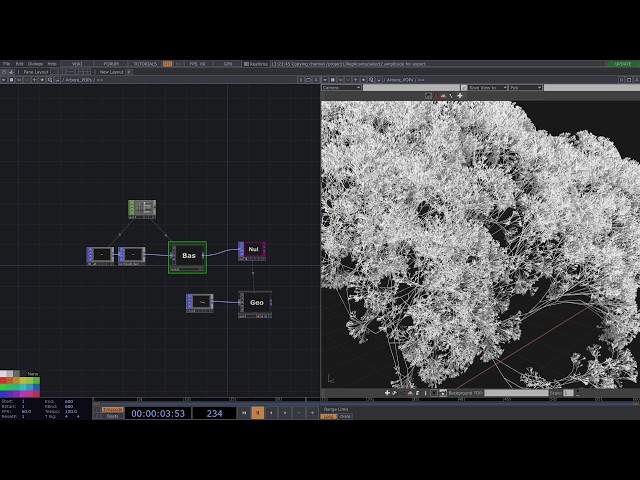Reset timeline to start

pos(244,413)
